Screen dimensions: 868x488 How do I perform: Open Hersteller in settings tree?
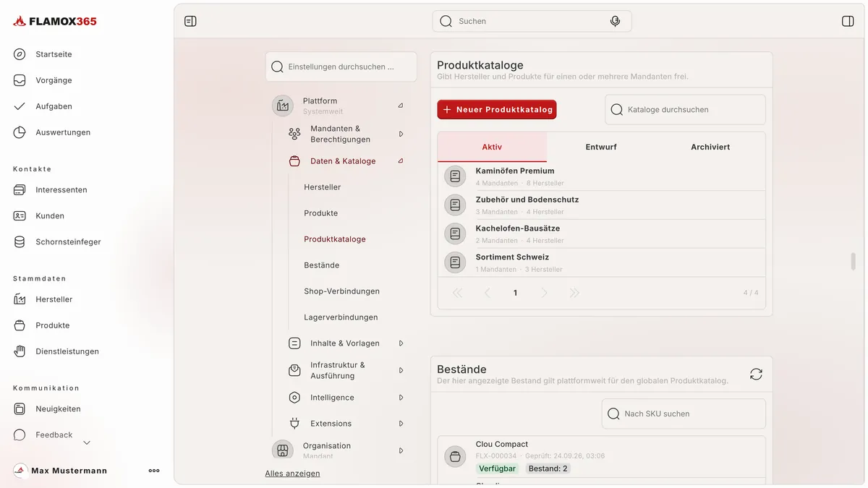coord(323,187)
